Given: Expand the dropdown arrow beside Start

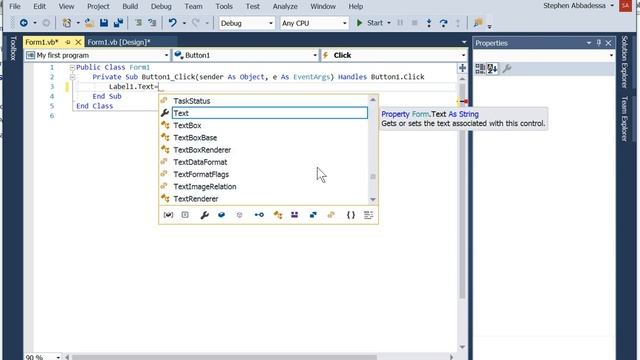Looking at the screenshot, I should point(389,23).
